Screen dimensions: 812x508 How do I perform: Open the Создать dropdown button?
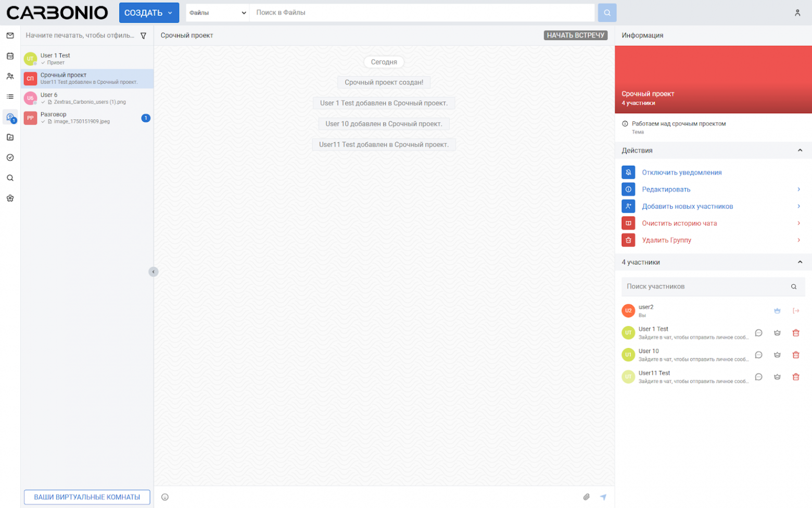(x=149, y=13)
